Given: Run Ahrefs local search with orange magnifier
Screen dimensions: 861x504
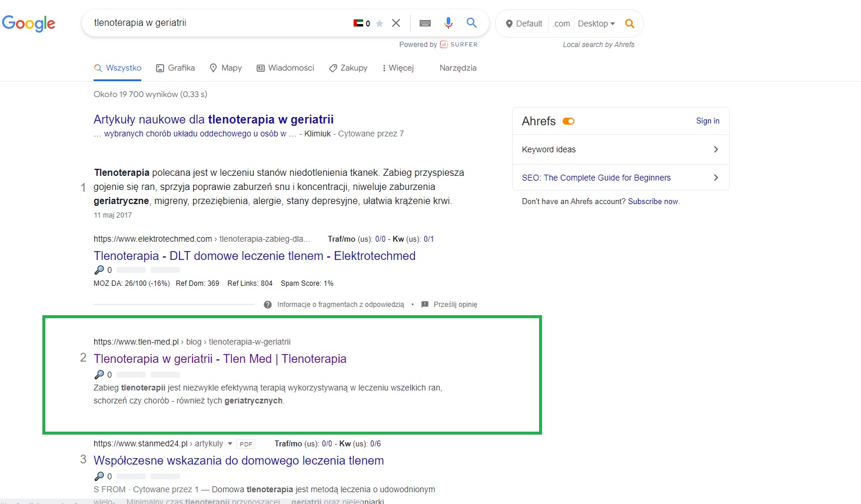Looking at the screenshot, I should tap(630, 24).
